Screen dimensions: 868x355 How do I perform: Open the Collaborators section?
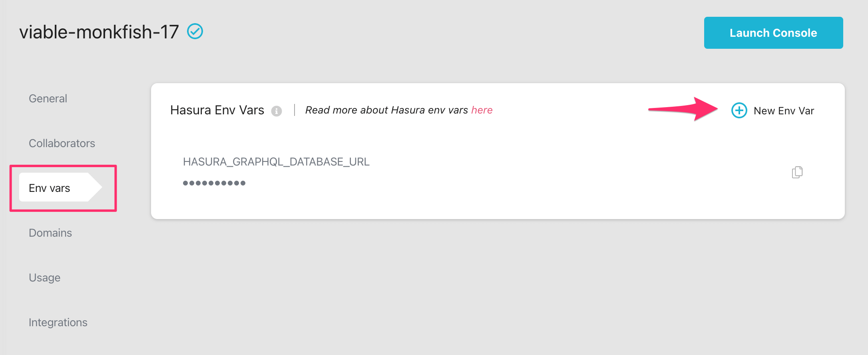click(x=62, y=143)
